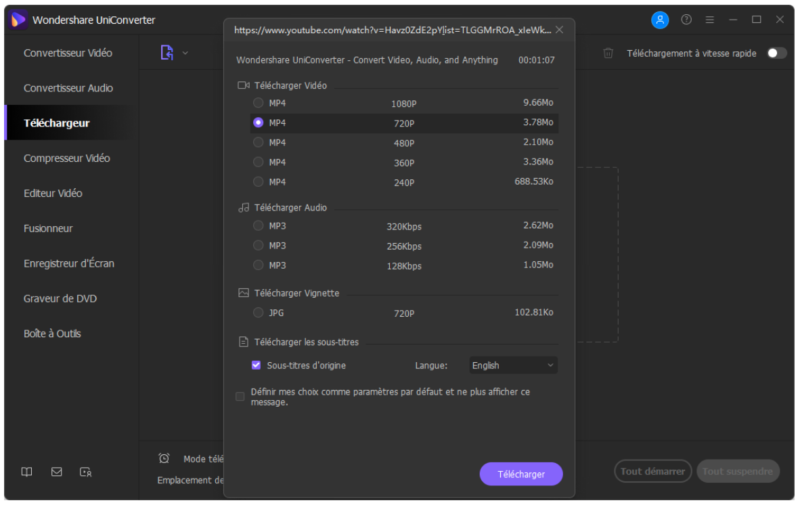Open Convertisseur Audio section
The width and height of the screenshot is (800, 505).
tap(68, 88)
